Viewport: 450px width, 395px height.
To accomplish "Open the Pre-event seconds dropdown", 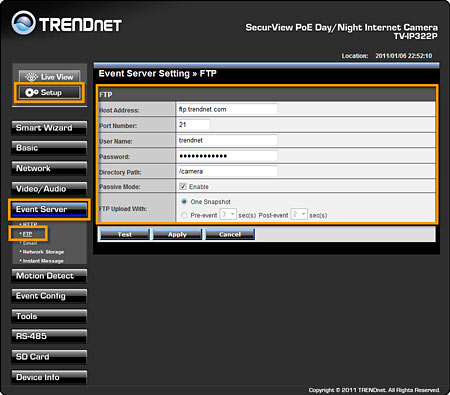I will click(x=228, y=214).
